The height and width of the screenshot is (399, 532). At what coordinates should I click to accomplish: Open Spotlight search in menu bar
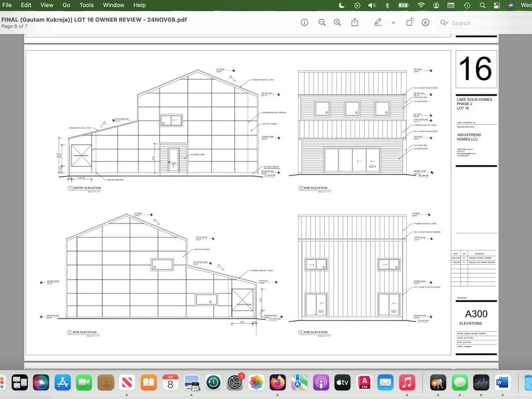[x=482, y=5]
